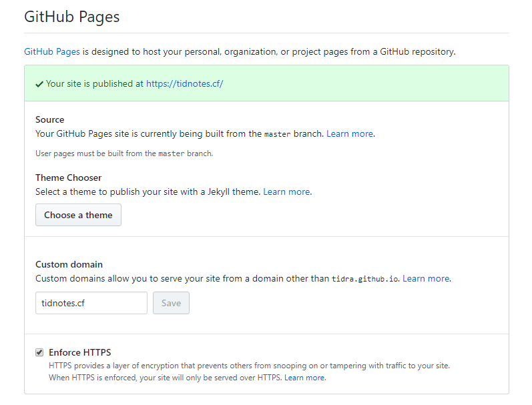Visit the published site https://tidnotes.cf/ link
Screen dimensions: 532x405
point(184,84)
